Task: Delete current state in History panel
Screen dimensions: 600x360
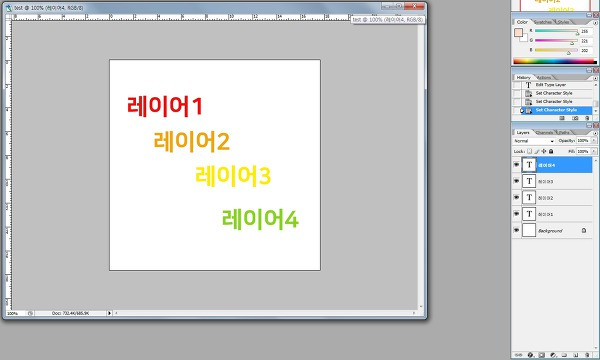Action: click(x=587, y=118)
